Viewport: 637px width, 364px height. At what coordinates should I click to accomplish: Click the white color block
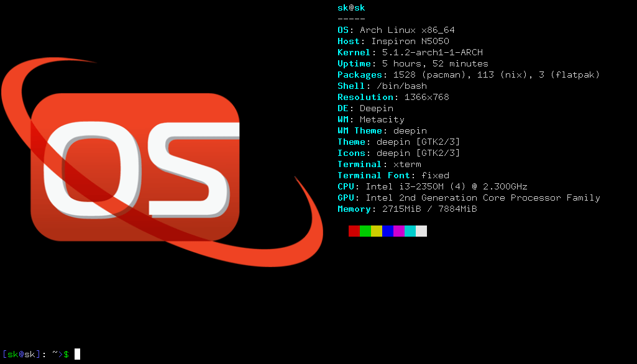(x=421, y=231)
